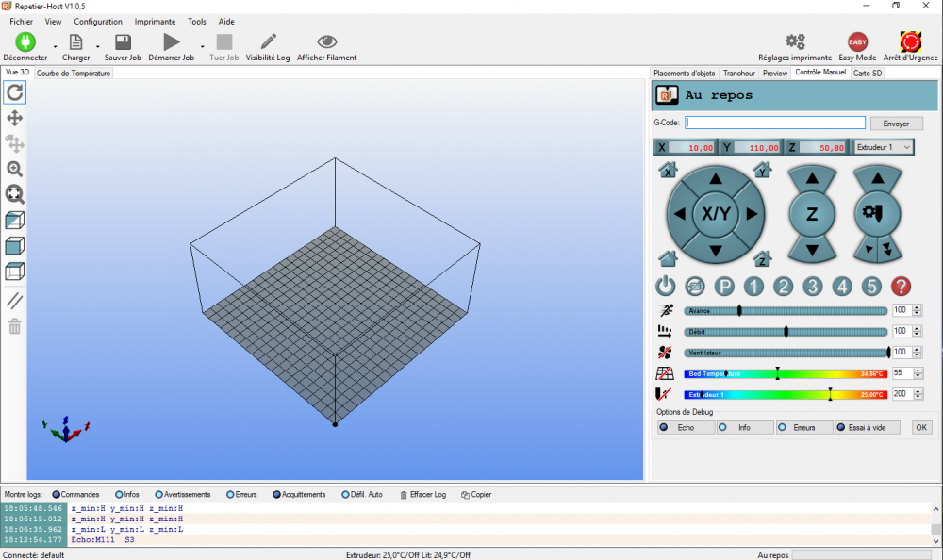The width and height of the screenshot is (943, 560).
Task: Expand the Charger dropdown arrow
Action: pyautogui.click(x=97, y=46)
